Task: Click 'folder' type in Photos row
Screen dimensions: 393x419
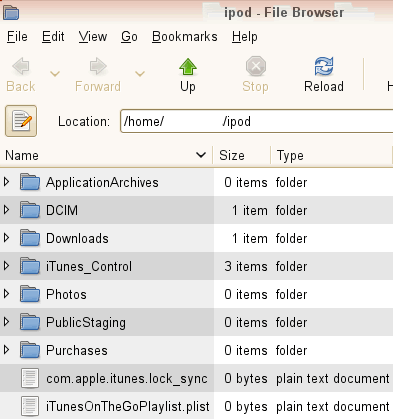Action: coord(291,294)
